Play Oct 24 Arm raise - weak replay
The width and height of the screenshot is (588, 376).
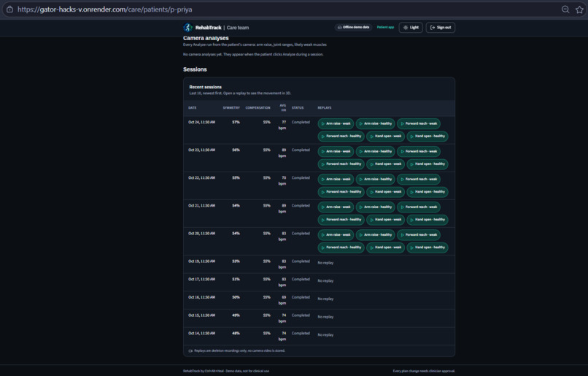point(336,123)
